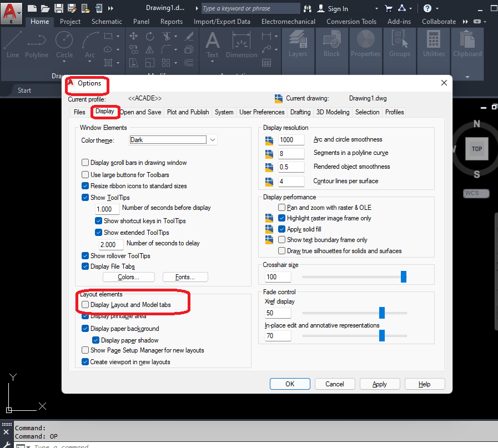The image size is (498, 448).
Task: Click the Help question mark icon
Action: coord(427,8)
